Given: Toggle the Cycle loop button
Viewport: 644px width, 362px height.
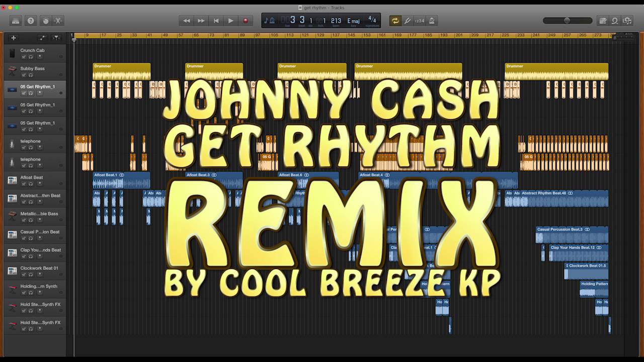Looking at the screenshot, I should pyautogui.click(x=395, y=21).
